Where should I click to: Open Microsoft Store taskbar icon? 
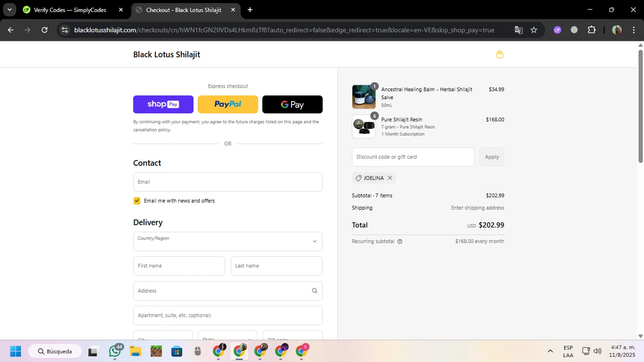coord(177,351)
